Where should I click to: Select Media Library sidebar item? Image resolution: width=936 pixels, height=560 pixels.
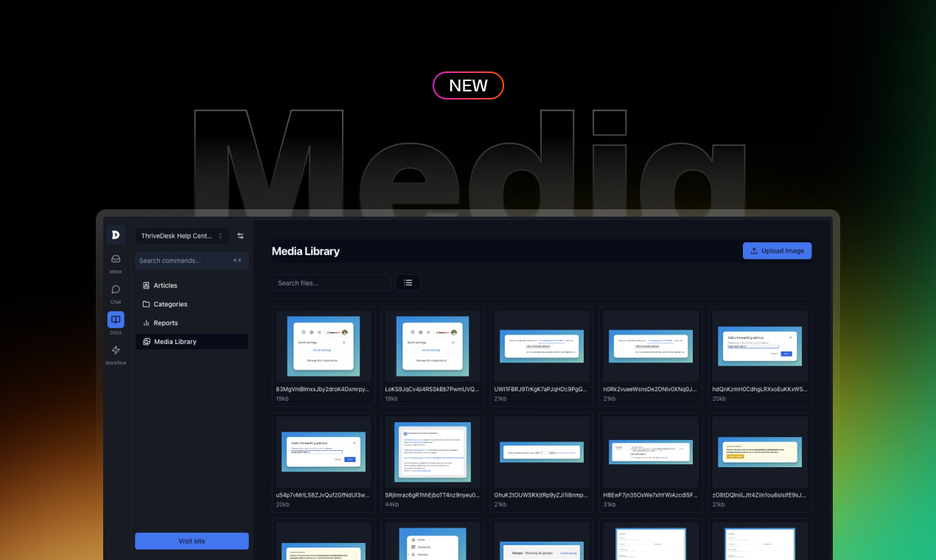click(175, 342)
